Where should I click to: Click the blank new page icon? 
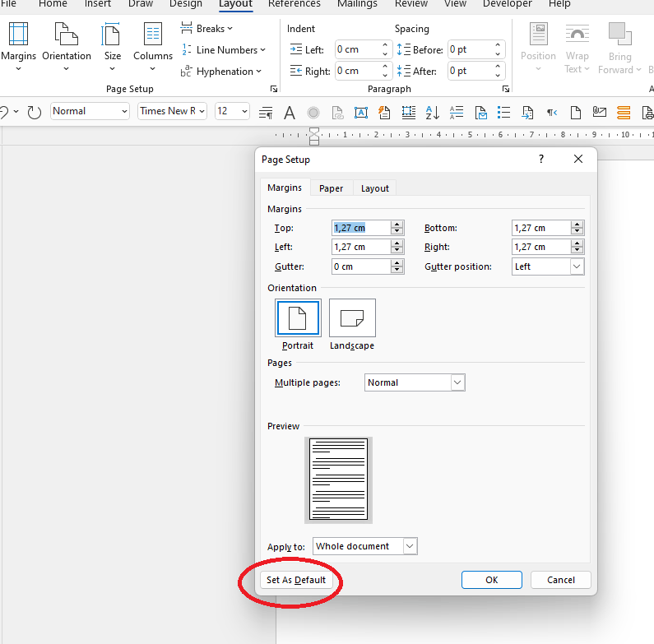(x=576, y=112)
